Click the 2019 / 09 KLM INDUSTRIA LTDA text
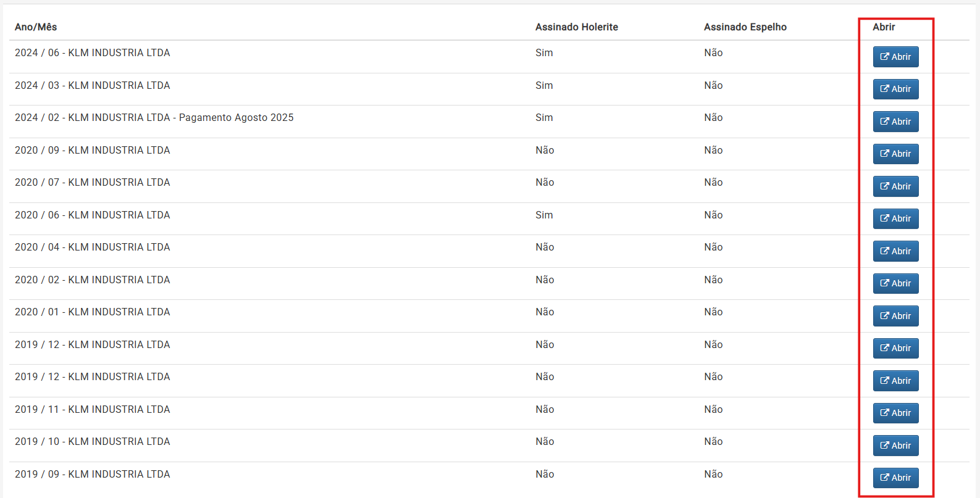Image resolution: width=980 pixels, height=498 pixels. point(92,475)
